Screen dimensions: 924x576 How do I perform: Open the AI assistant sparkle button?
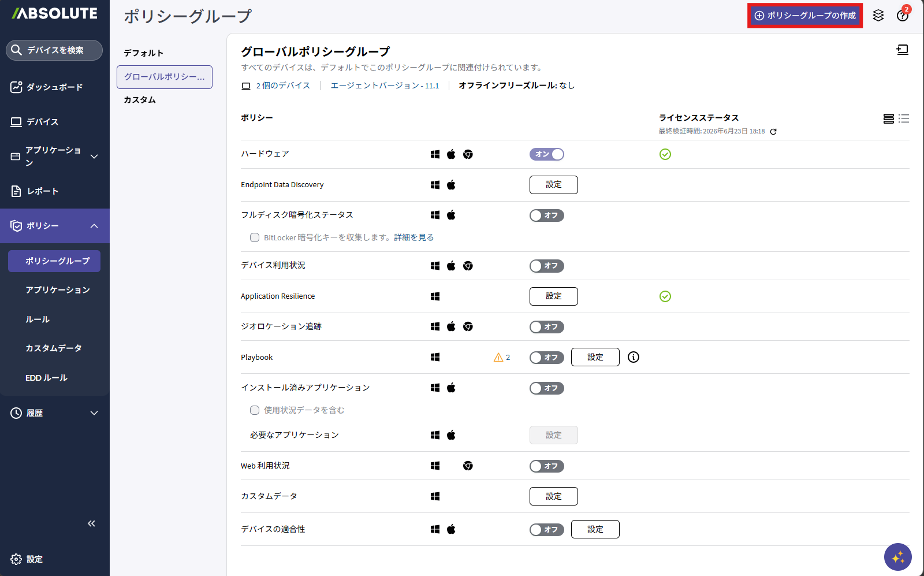[898, 557]
